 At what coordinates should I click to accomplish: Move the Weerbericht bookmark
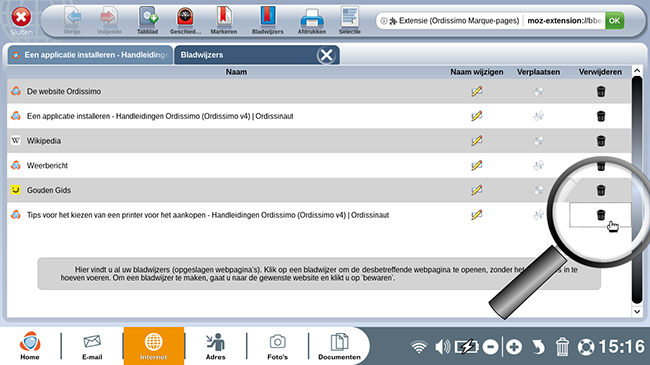coord(538,165)
